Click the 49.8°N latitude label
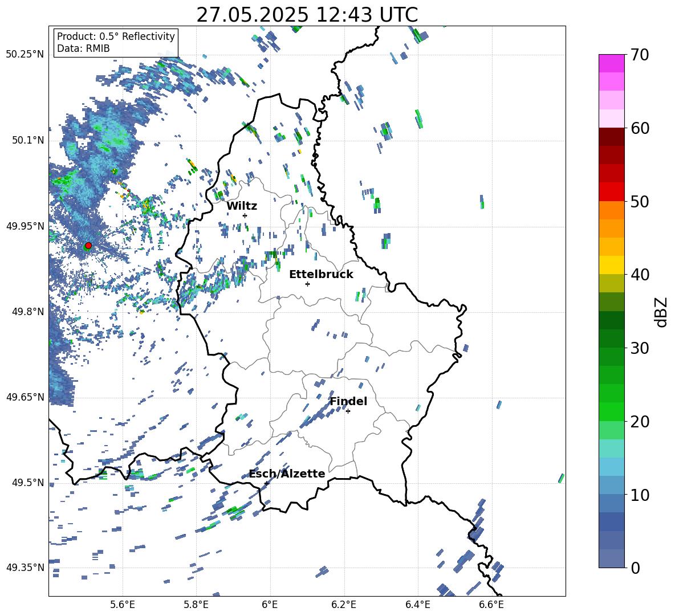This screenshot has height=616, width=675. tap(27, 312)
